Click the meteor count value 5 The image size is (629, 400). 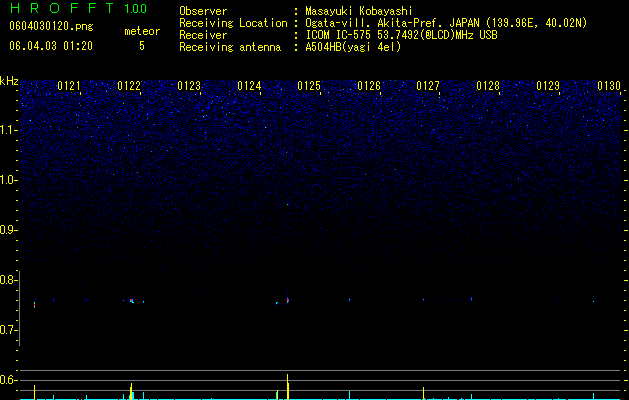pos(142,46)
